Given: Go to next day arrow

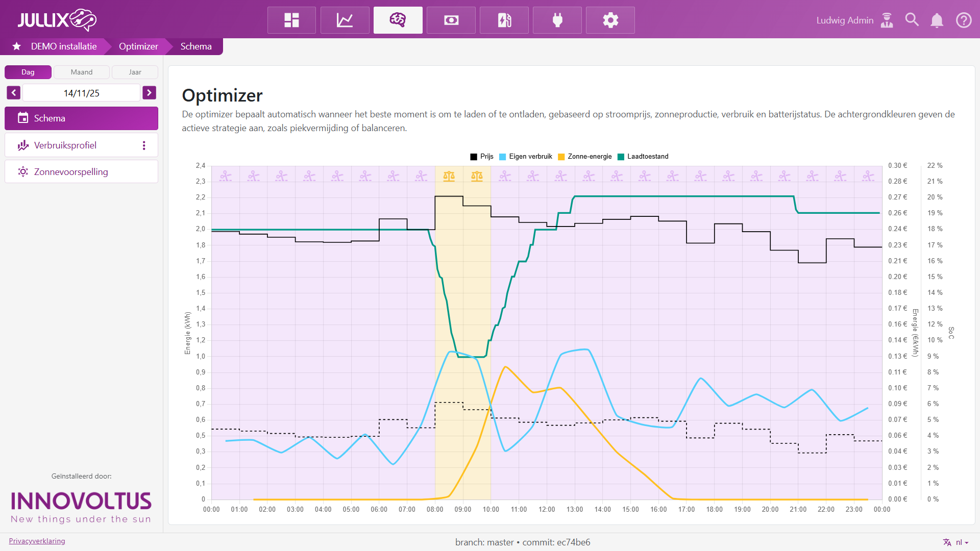Looking at the screenshot, I should coord(149,93).
